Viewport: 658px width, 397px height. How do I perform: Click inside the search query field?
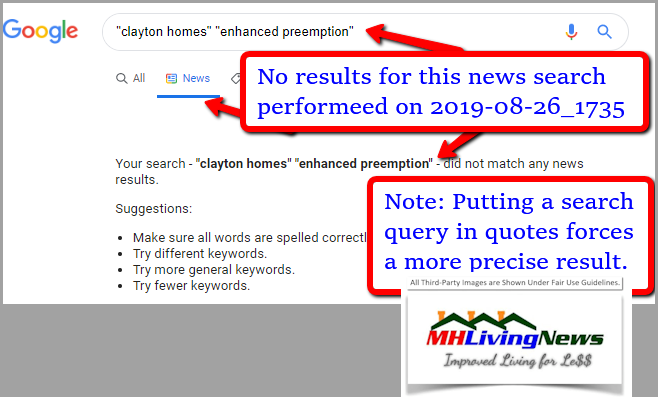(336, 32)
